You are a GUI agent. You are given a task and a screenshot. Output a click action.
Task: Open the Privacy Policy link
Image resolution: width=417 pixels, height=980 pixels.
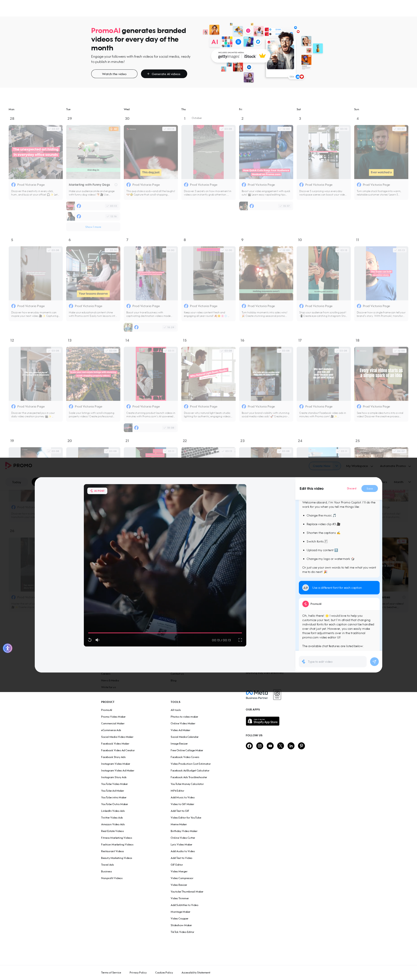138,972
